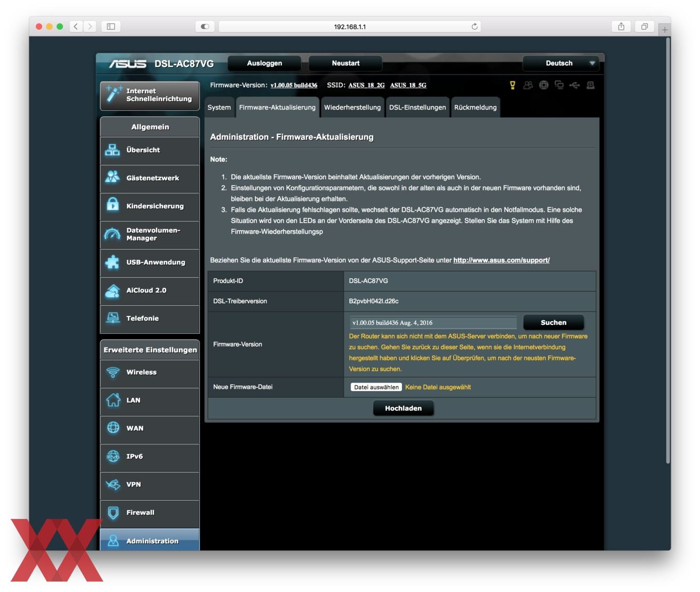700x592 pixels.
Task: Click the privacy toggle icon left of address bar
Action: tap(205, 26)
